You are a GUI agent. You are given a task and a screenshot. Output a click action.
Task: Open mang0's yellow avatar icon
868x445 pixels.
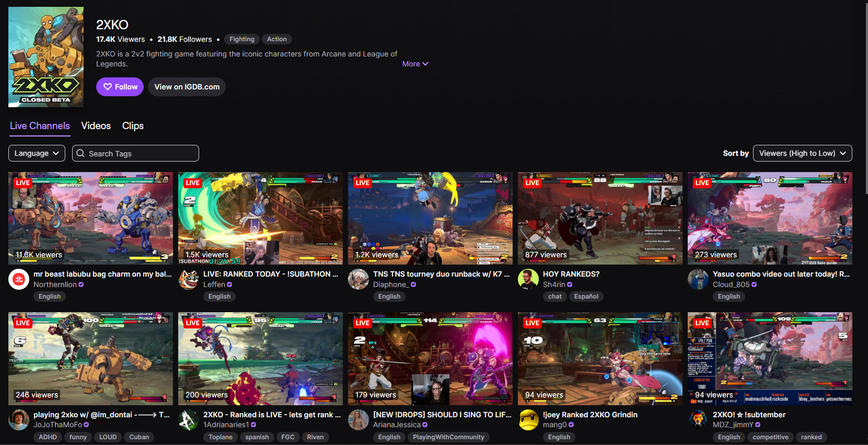(x=528, y=420)
